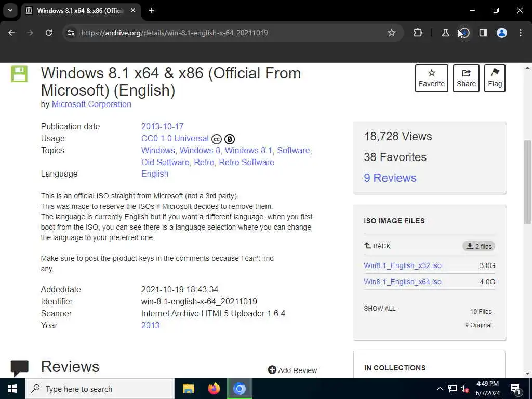
Task: Open Chrome three-dot menu
Action: [521, 33]
